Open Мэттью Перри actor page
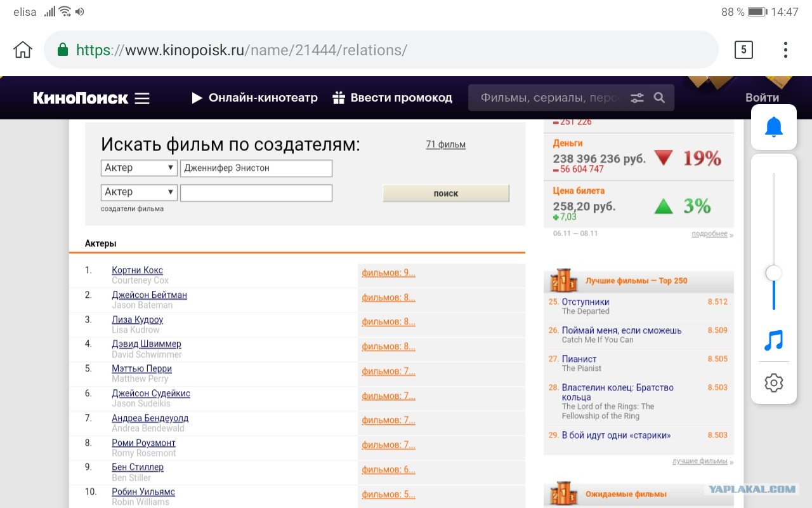The width and height of the screenshot is (812, 508). 142,369
